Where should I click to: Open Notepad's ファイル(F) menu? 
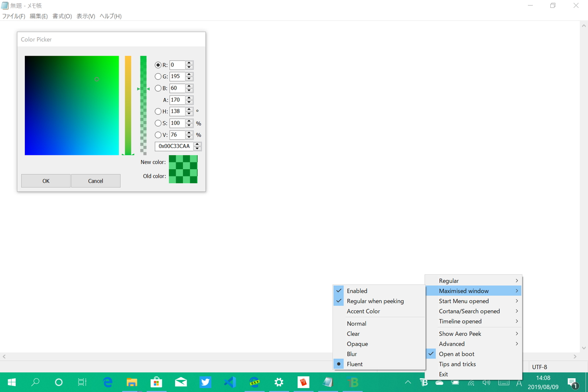(14, 16)
